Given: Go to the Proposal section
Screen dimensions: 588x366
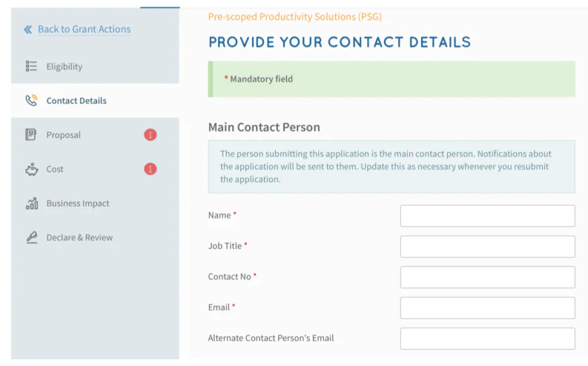Looking at the screenshot, I should [95, 135].
